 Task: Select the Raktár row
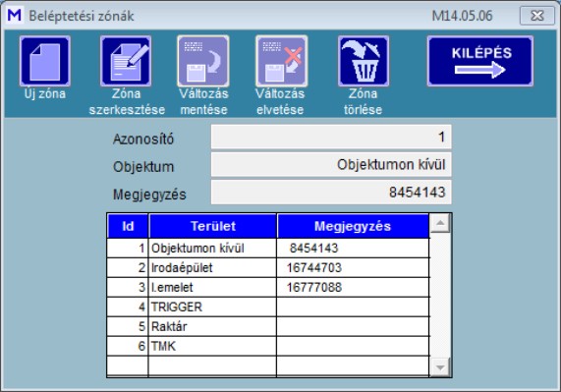[268, 327]
